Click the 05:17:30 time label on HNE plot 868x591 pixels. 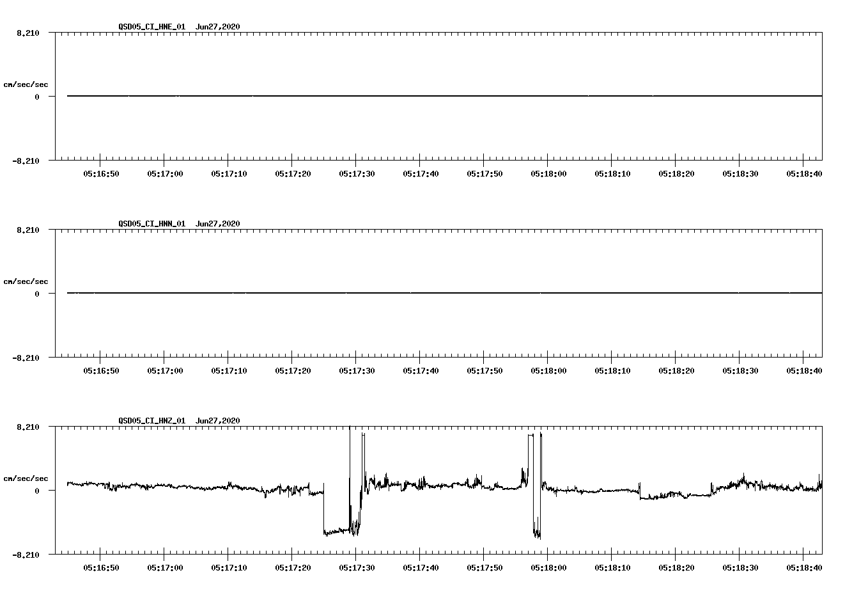pyautogui.click(x=357, y=174)
